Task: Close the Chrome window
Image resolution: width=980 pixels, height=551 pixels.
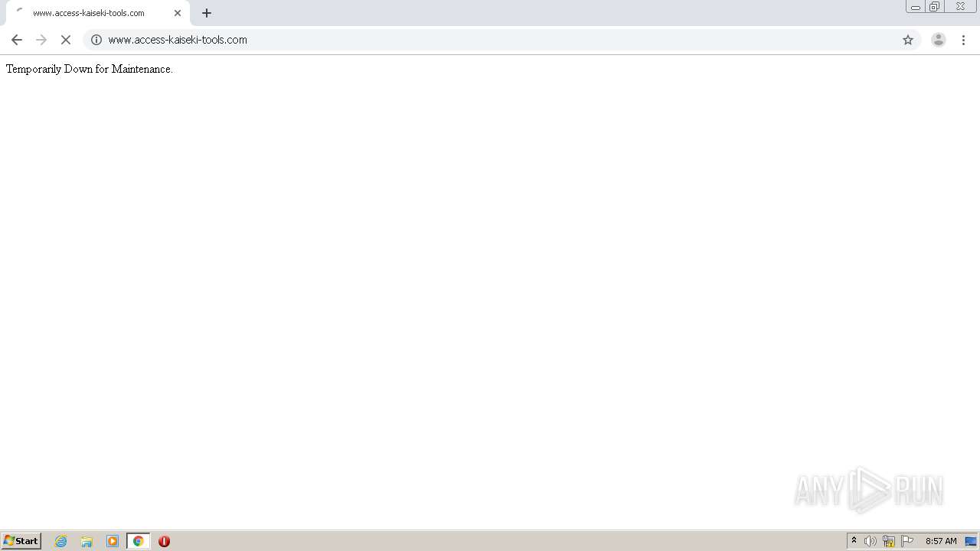Action: (x=960, y=7)
